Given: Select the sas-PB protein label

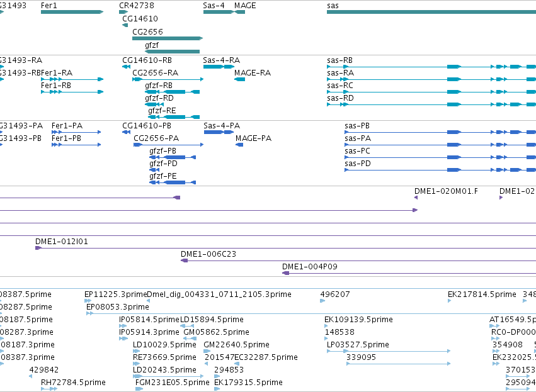Looking at the screenshot, I should pos(357,126).
